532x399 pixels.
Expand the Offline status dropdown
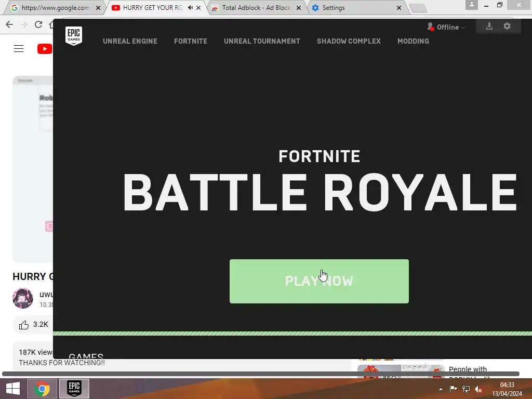[446, 27]
